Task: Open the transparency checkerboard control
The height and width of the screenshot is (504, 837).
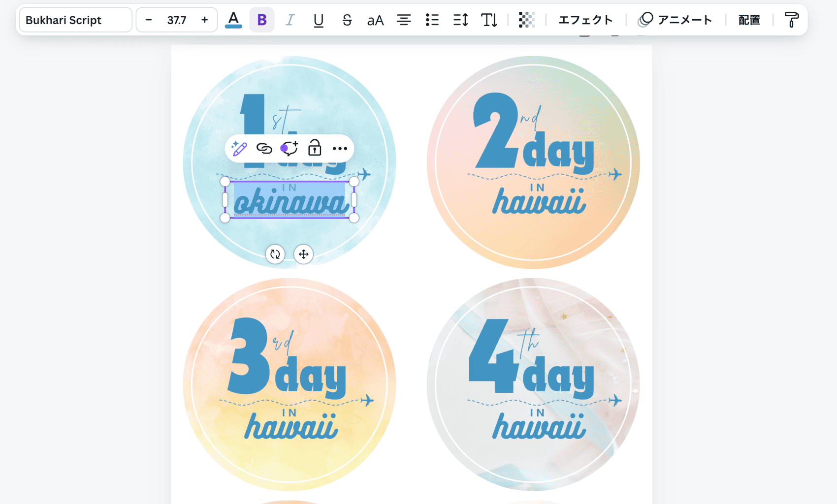Action: (x=526, y=20)
